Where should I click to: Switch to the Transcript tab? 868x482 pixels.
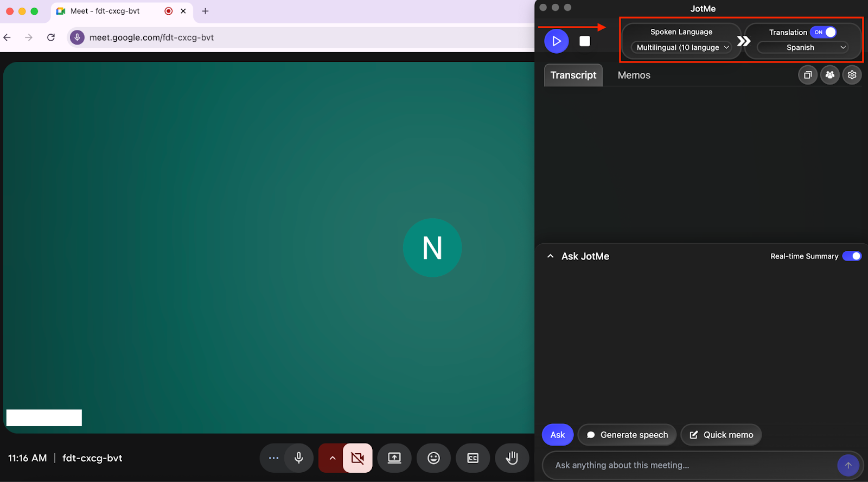point(573,75)
